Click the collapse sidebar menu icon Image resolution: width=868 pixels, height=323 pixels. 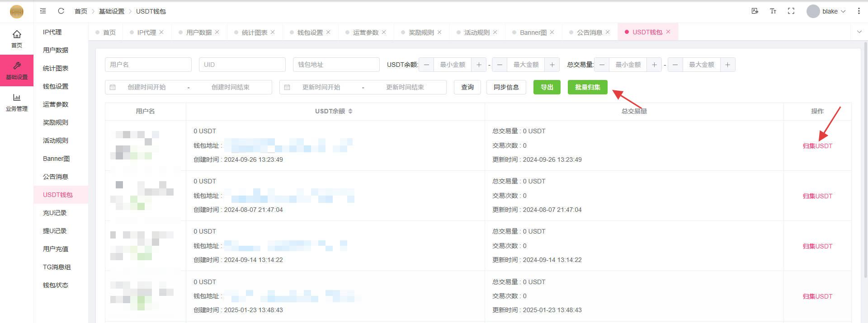pyautogui.click(x=43, y=11)
